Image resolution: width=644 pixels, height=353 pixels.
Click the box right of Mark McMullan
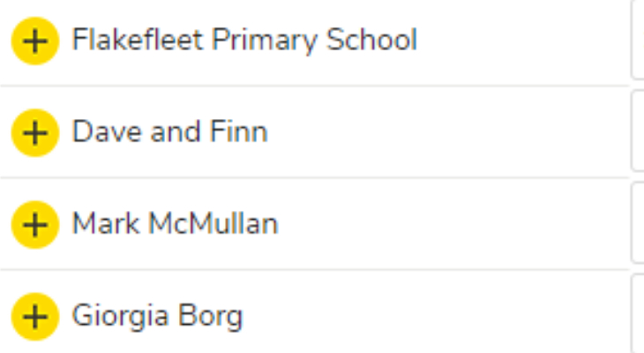[638, 222]
